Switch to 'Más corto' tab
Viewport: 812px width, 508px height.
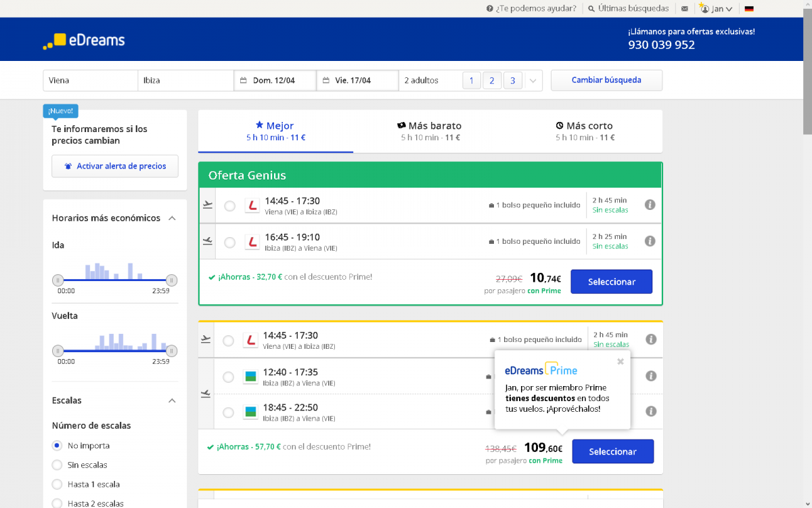(585, 131)
